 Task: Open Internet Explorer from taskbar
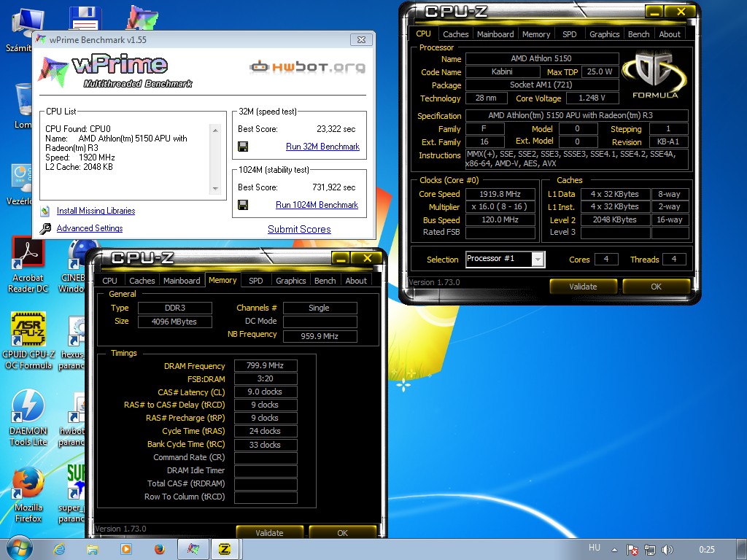pyautogui.click(x=59, y=550)
